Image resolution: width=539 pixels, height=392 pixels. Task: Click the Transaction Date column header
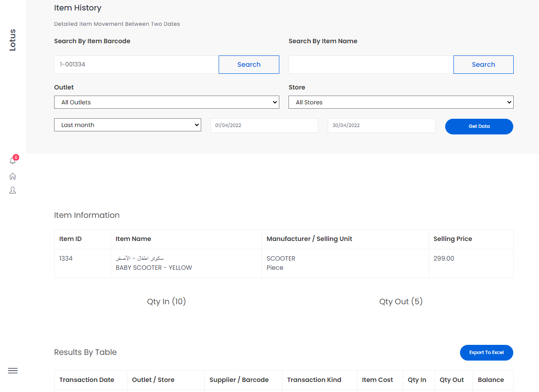pyautogui.click(x=87, y=380)
